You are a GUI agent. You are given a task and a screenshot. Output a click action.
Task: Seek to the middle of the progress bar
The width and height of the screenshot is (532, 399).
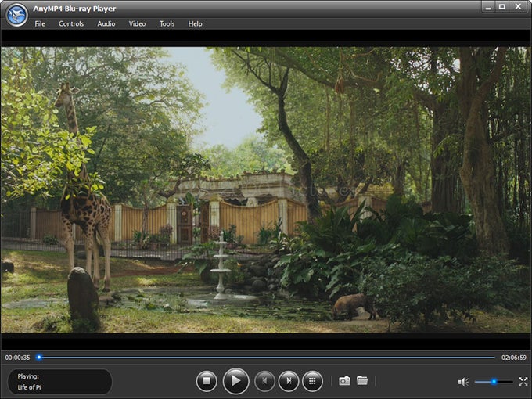pos(267,358)
